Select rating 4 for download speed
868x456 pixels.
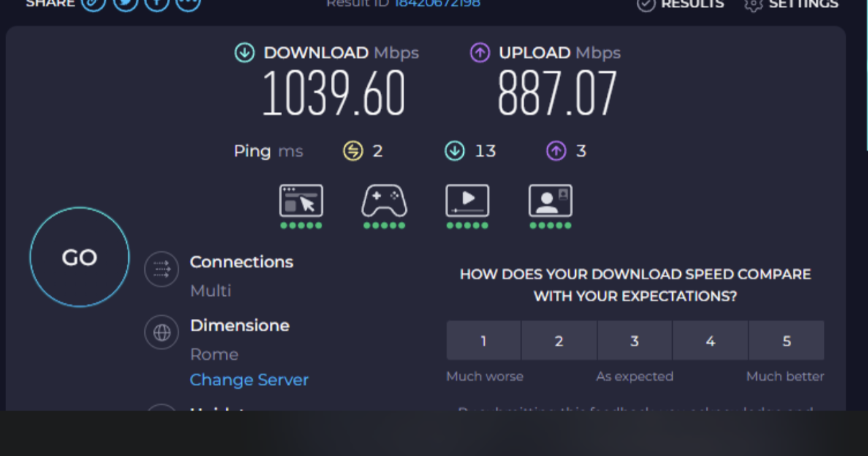click(710, 341)
